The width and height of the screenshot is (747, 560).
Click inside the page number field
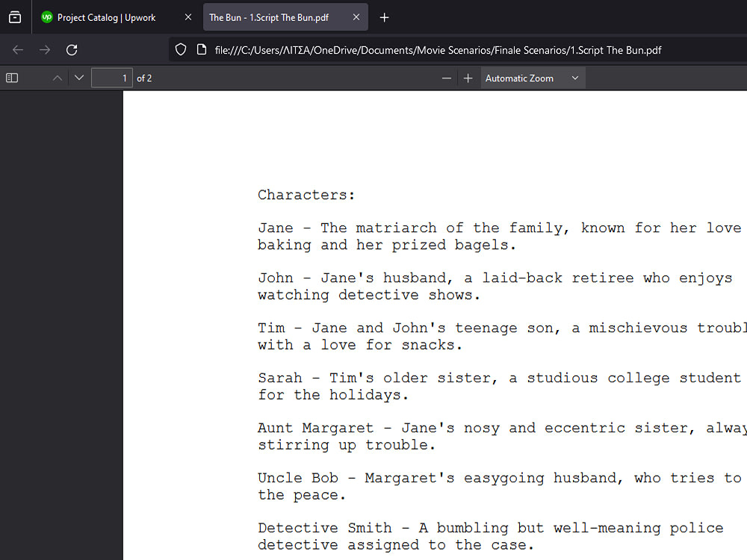[x=111, y=77]
